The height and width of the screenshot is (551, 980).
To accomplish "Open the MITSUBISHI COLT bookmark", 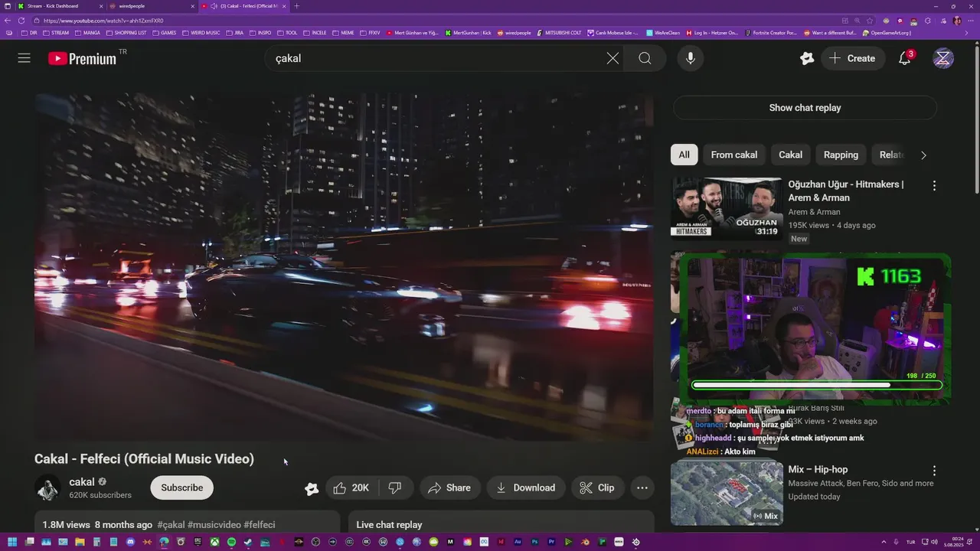I will tap(559, 33).
